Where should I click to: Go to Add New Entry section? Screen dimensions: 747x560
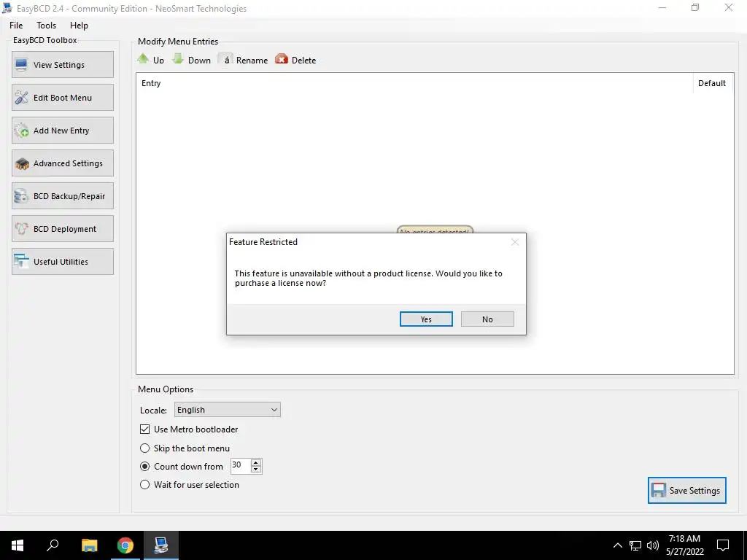click(63, 131)
